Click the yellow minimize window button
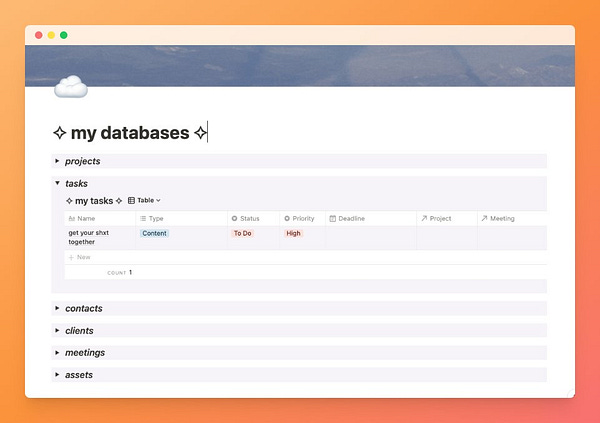 coord(51,35)
